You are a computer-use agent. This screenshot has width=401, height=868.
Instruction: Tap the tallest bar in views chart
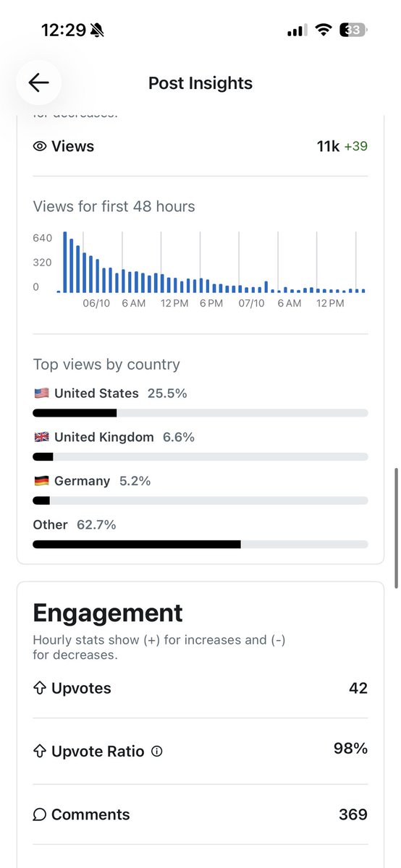tap(65, 262)
